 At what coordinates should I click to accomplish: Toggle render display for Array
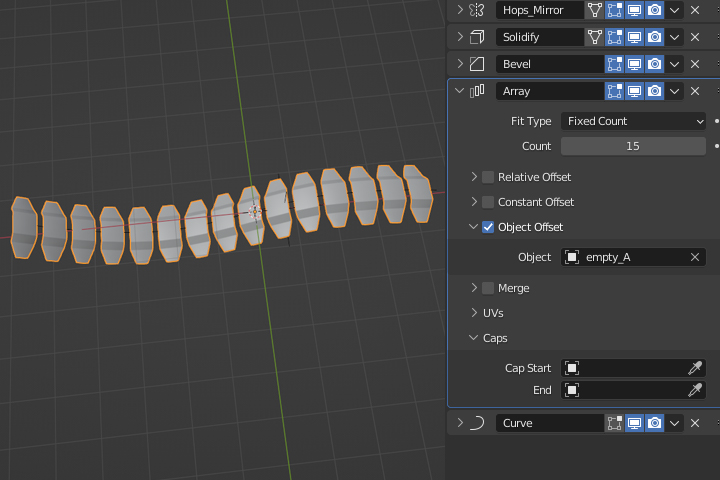[x=654, y=91]
